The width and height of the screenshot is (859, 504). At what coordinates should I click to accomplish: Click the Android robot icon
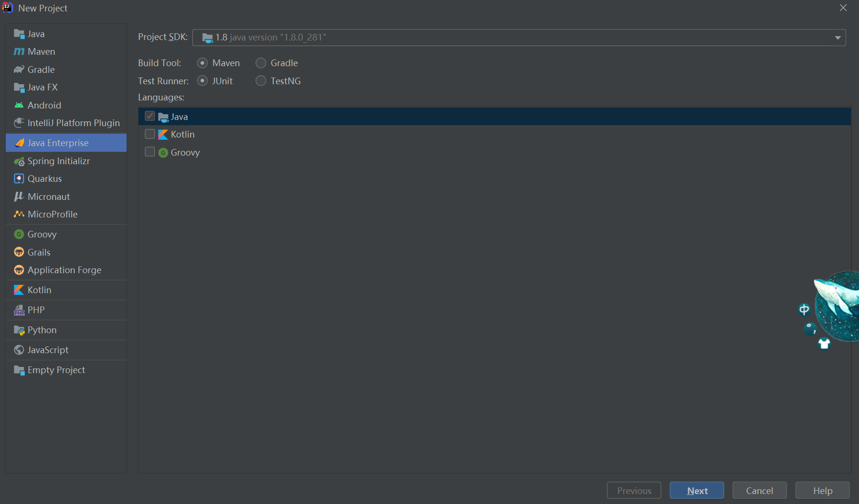(x=19, y=105)
